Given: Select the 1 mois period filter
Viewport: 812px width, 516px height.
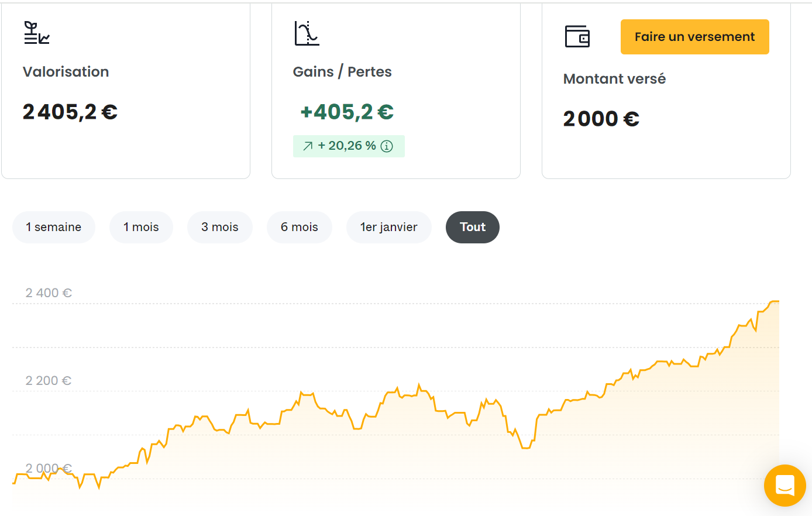Looking at the screenshot, I should point(141,227).
